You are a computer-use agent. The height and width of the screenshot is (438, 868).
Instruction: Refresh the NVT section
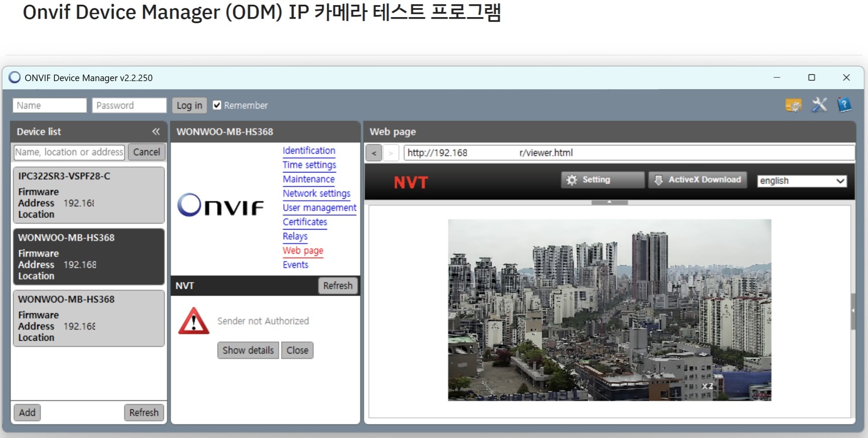338,286
